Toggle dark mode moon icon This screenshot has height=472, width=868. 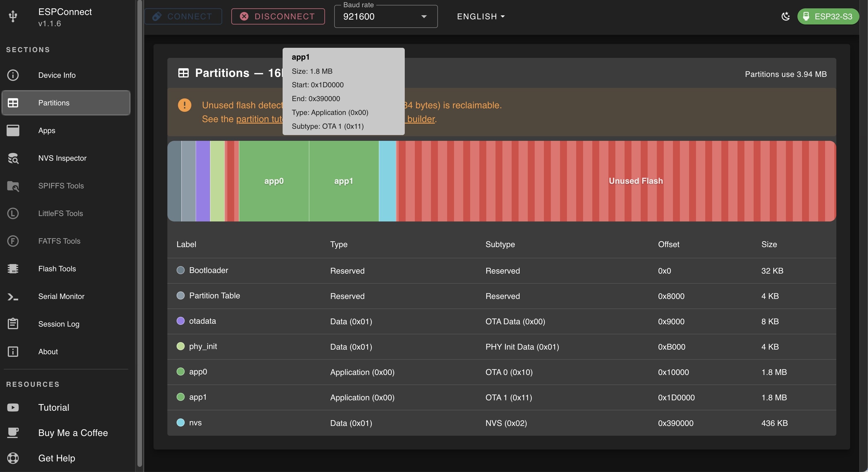[x=785, y=16]
